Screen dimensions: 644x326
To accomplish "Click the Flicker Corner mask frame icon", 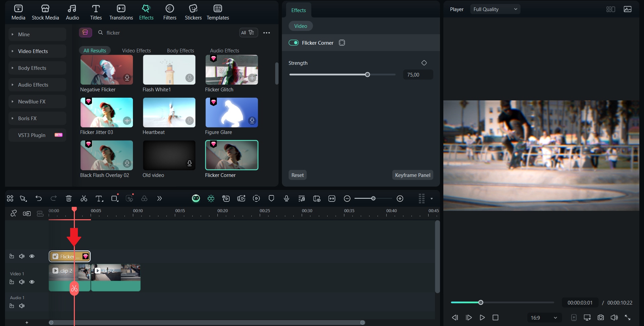I will pos(342,43).
